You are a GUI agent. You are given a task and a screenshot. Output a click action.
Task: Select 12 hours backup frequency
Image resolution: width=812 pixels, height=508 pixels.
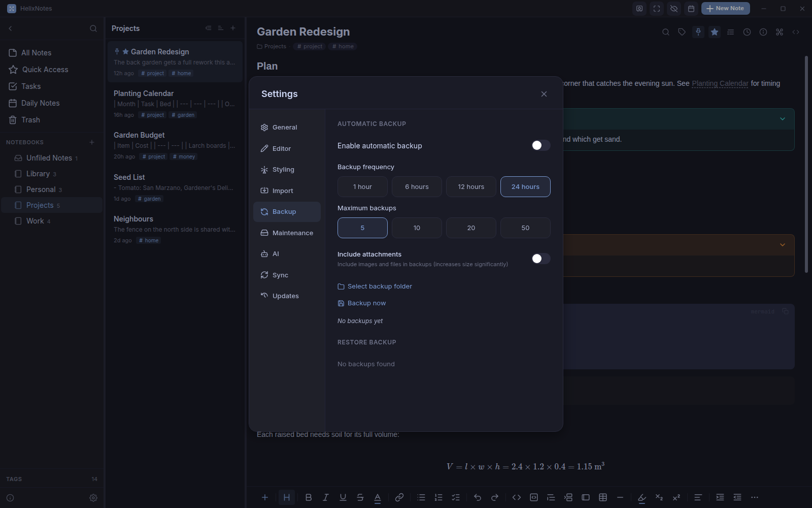[x=471, y=186]
